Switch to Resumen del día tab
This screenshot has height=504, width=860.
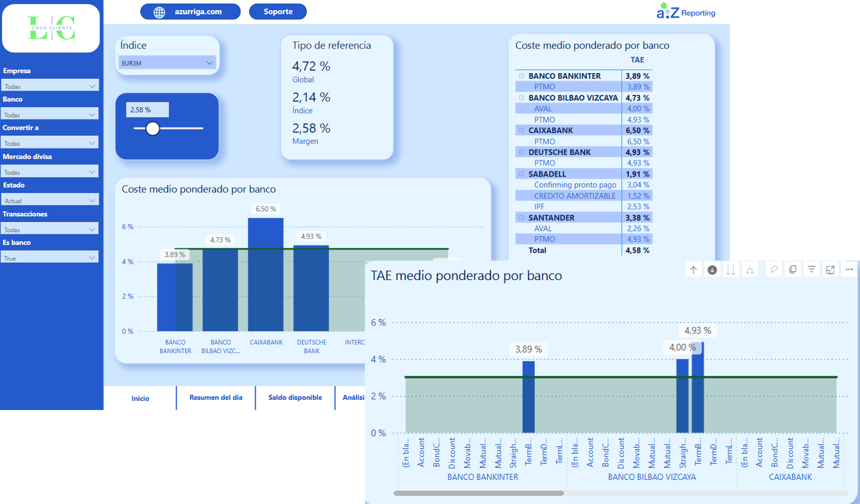[x=216, y=398]
